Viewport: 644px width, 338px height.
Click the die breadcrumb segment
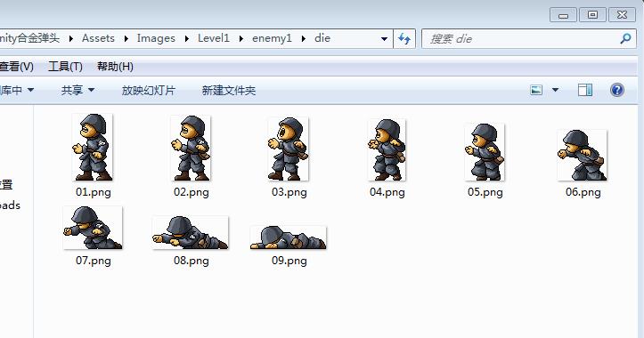click(x=322, y=38)
